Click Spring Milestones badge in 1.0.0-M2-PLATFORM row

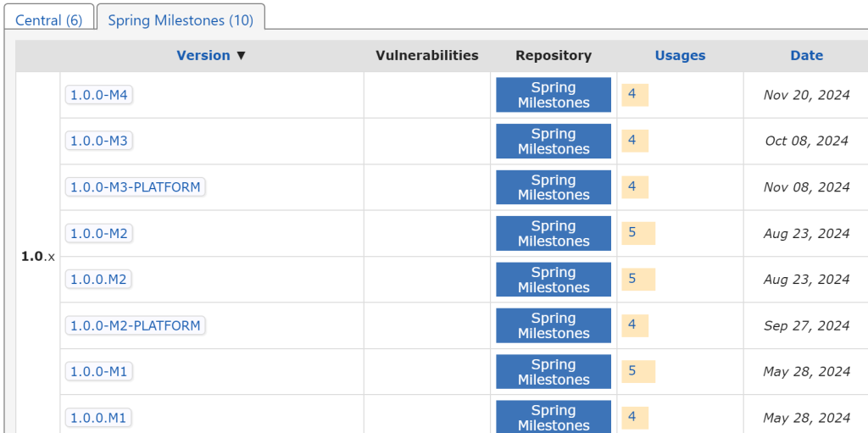(x=554, y=325)
